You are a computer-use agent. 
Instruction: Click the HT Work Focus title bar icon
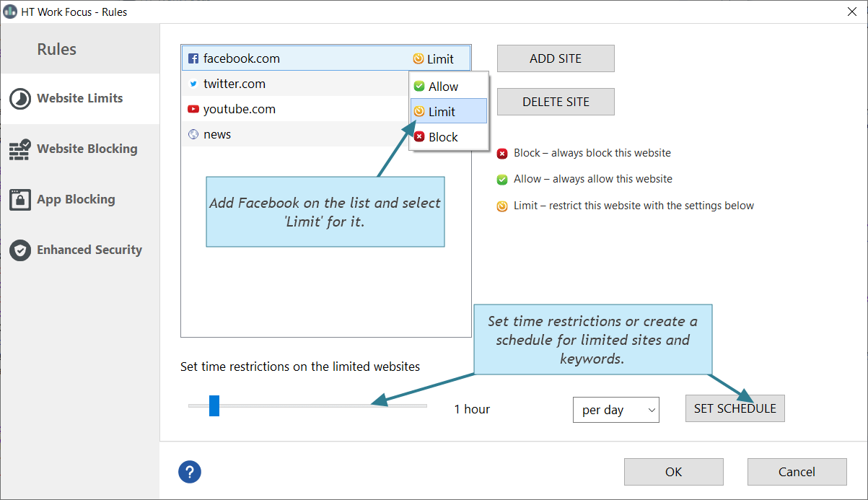coord(10,12)
